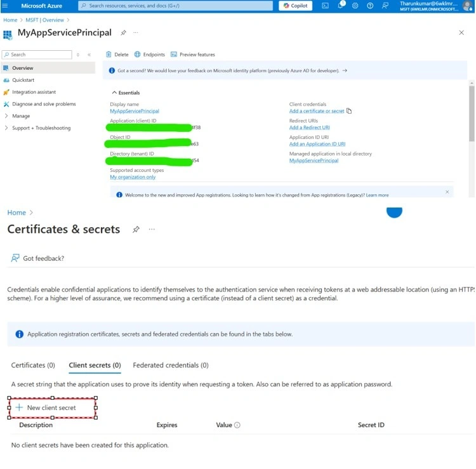Click the Secret ID column header
The width and height of the screenshot is (476, 469).
(371, 425)
